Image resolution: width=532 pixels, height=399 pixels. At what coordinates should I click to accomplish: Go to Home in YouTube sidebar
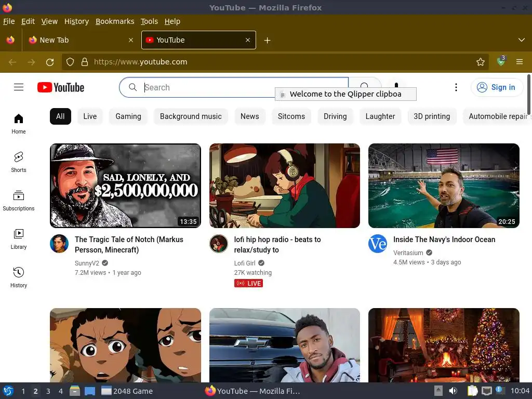[19, 124]
